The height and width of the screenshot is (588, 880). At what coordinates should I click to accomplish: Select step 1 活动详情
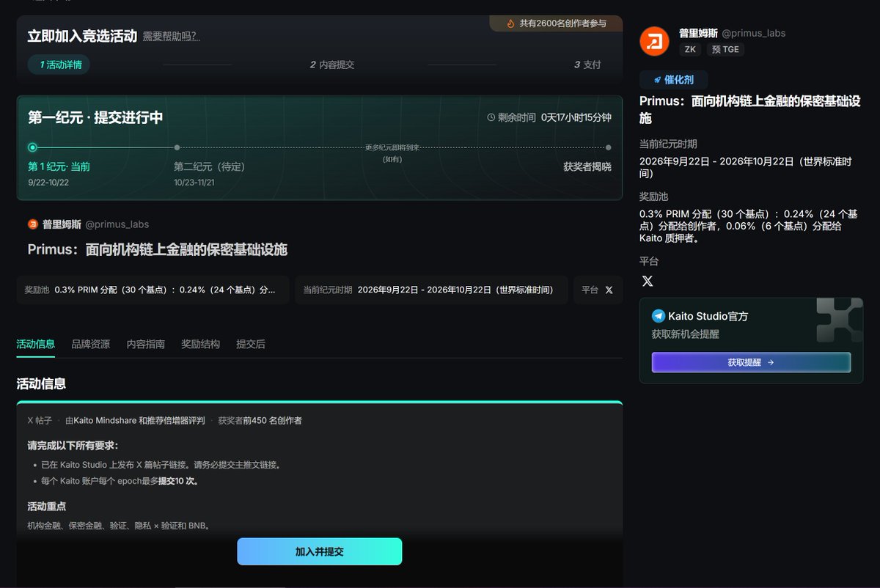point(59,65)
